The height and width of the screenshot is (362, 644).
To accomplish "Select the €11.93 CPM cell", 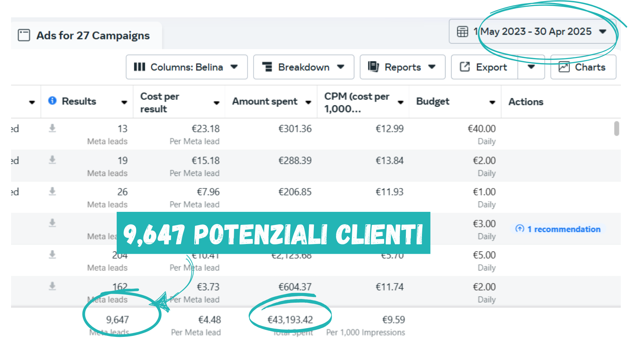I will (389, 192).
